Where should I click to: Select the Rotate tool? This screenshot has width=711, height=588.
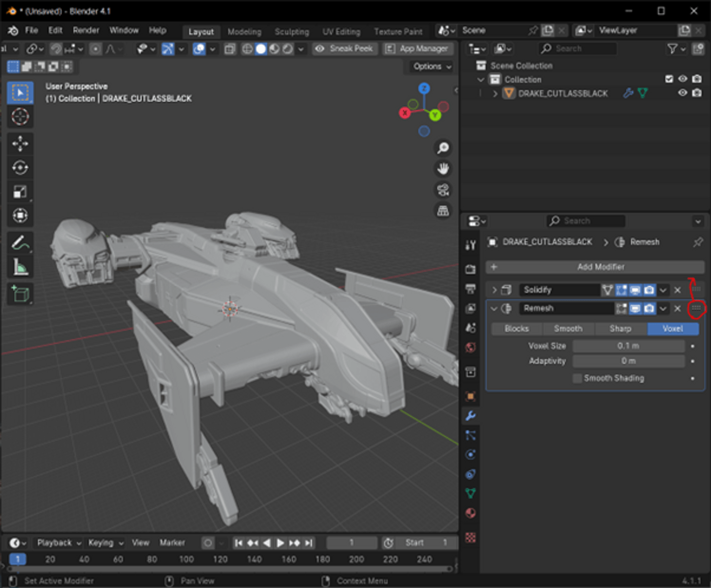point(20,168)
